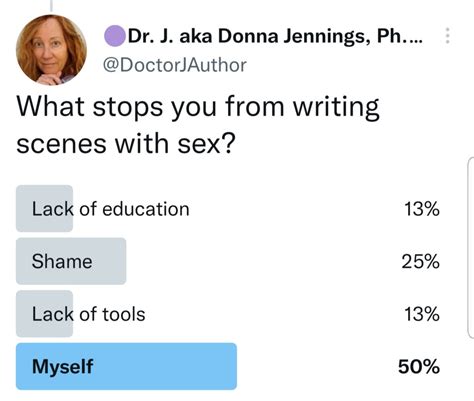Click the bold 50% result beside Myself
The width and height of the screenshot is (474, 401).
pos(419,367)
